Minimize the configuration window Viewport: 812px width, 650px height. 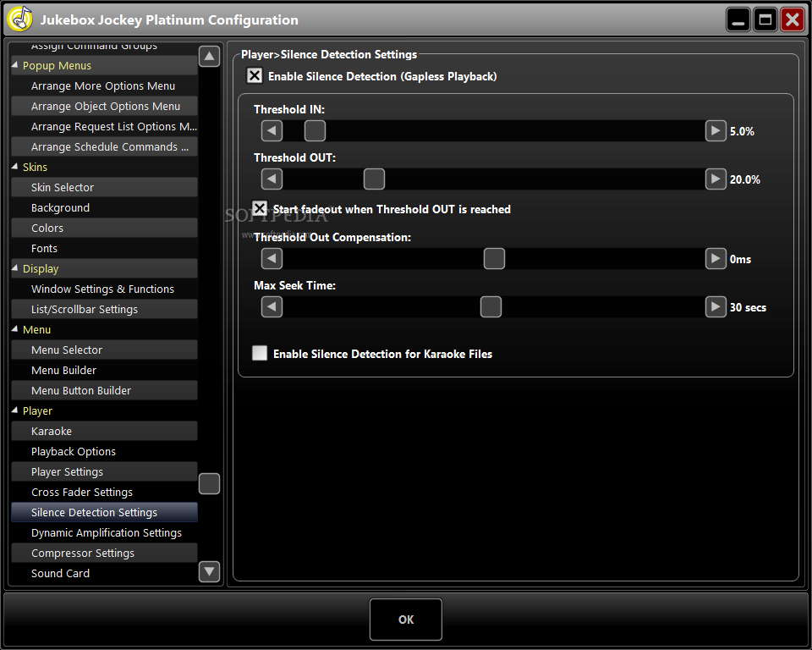point(738,19)
